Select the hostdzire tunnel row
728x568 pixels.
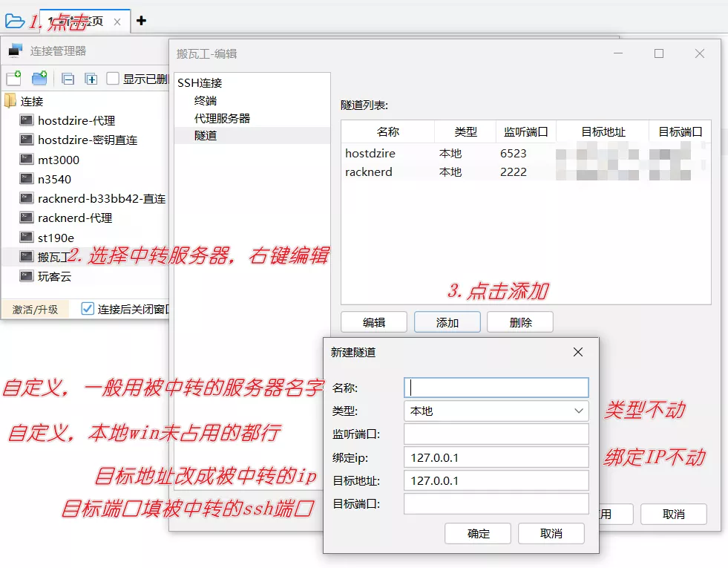coord(525,153)
